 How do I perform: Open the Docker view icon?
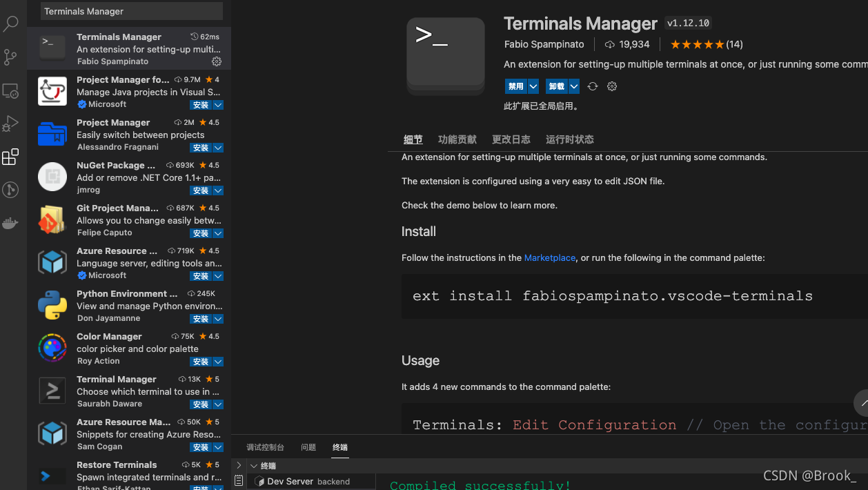10,223
